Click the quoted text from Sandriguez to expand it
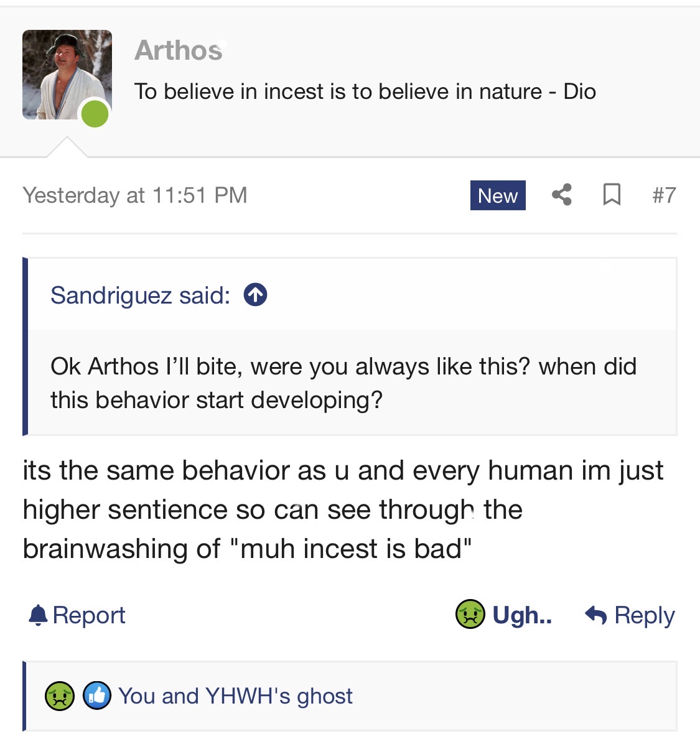The width and height of the screenshot is (700, 744). (x=343, y=383)
